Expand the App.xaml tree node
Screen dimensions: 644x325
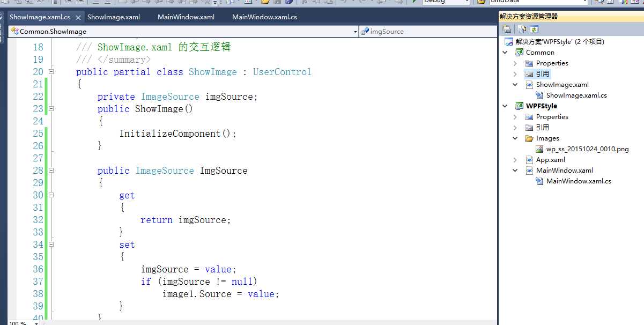(x=515, y=159)
